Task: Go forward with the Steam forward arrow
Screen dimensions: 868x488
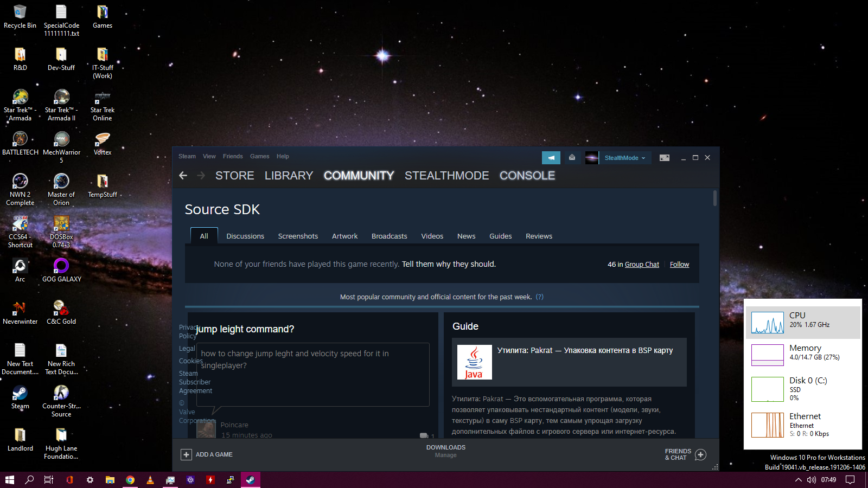Action: pos(201,175)
